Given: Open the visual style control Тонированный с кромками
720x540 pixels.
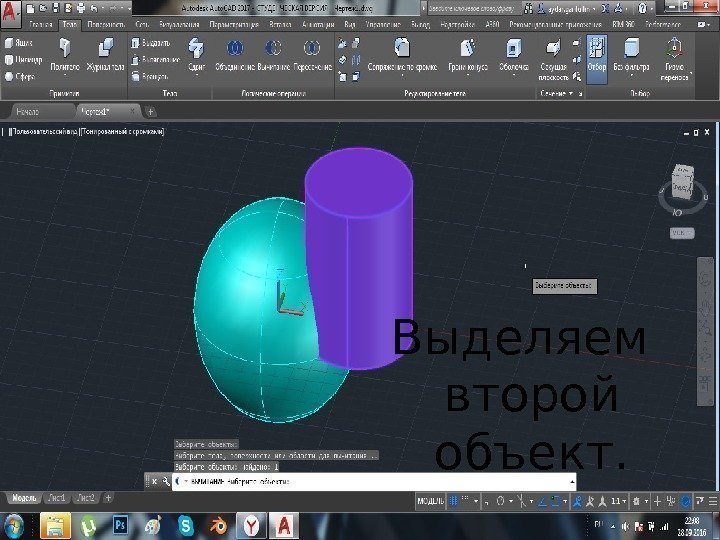Looking at the screenshot, I should (x=122, y=132).
